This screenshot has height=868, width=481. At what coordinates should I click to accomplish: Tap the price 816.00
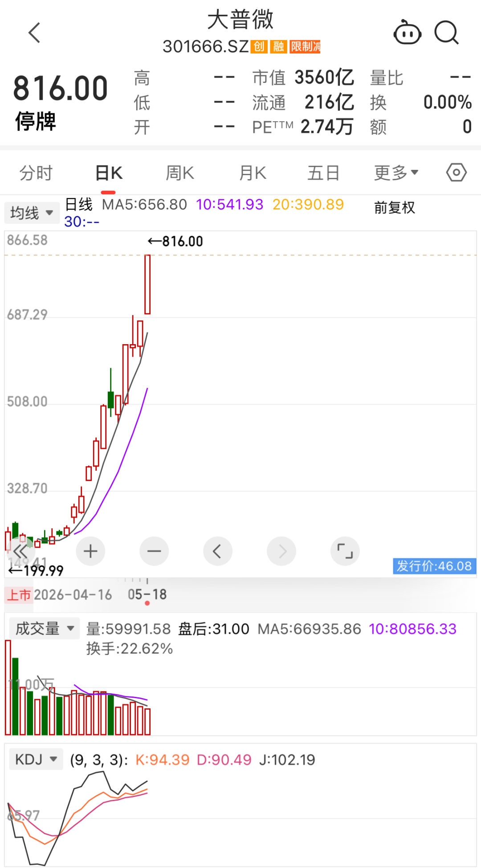pos(61,88)
